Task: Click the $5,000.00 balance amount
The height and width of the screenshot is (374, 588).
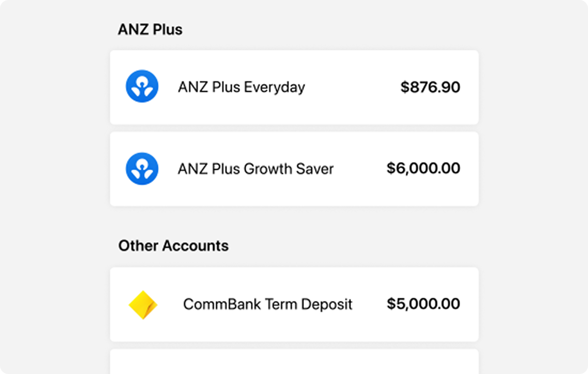Action: click(x=423, y=304)
